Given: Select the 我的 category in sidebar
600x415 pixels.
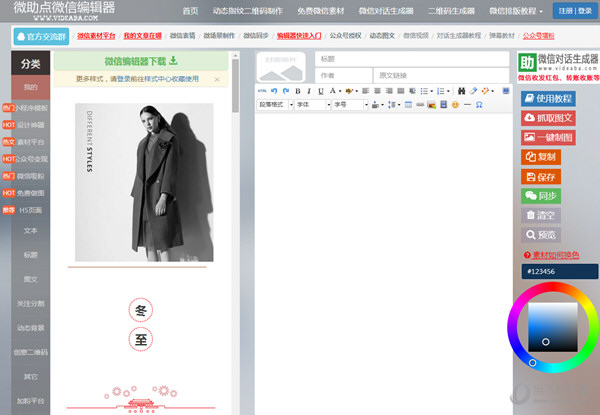Looking at the screenshot, I should tap(31, 87).
